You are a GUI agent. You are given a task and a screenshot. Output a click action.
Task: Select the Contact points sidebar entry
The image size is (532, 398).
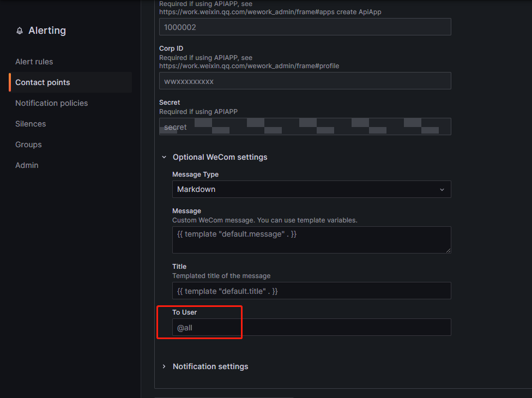[x=41, y=82]
